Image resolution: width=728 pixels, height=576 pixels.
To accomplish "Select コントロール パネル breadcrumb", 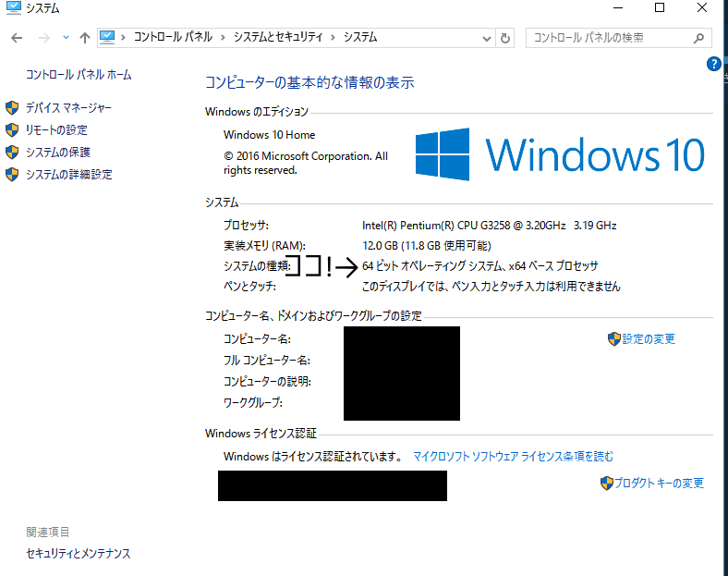I will click(173, 37).
